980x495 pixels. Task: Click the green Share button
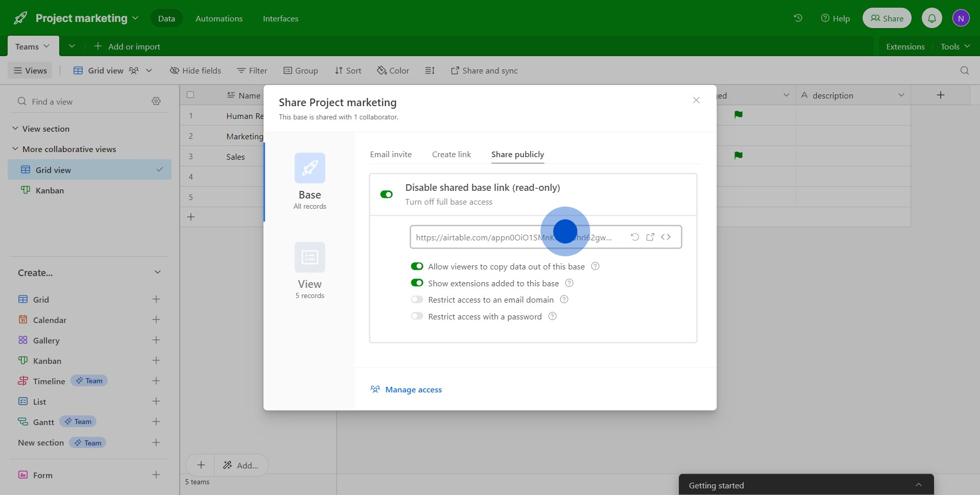[887, 18]
